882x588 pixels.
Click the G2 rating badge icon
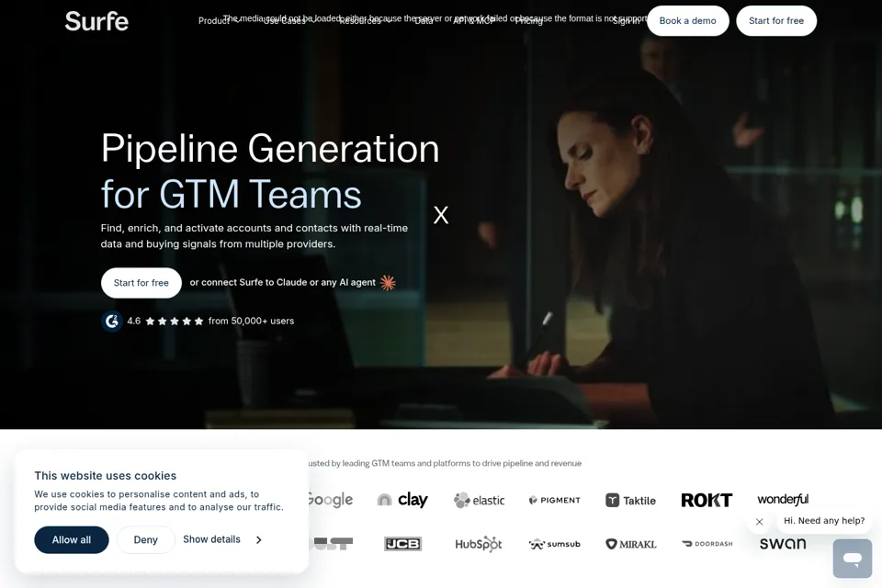pyautogui.click(x=112, y=322)
